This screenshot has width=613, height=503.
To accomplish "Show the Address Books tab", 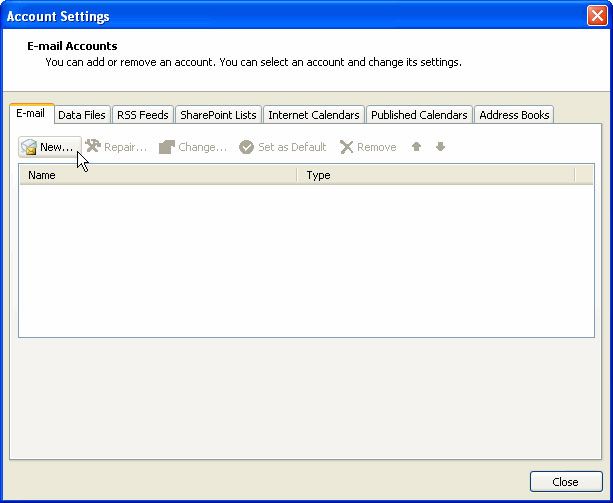I will click(x=513, y=115).
